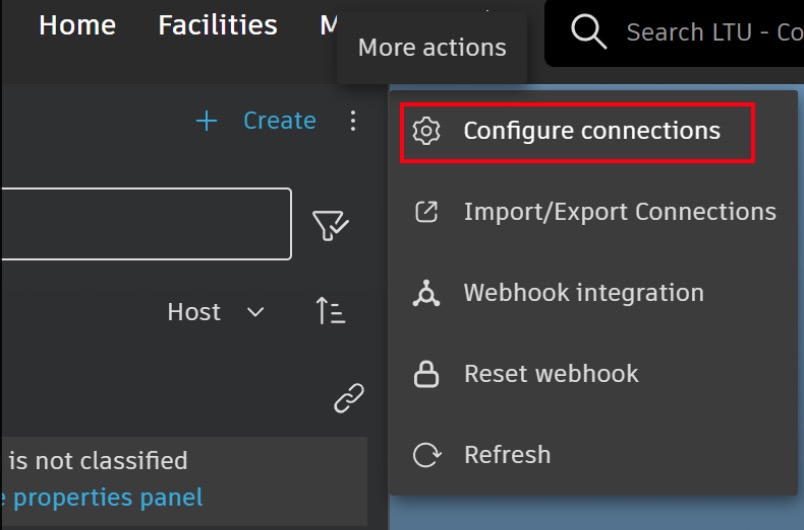Click the search magnifier icon
The height and width of the screenshot is (530, 804).
[589, 32]
